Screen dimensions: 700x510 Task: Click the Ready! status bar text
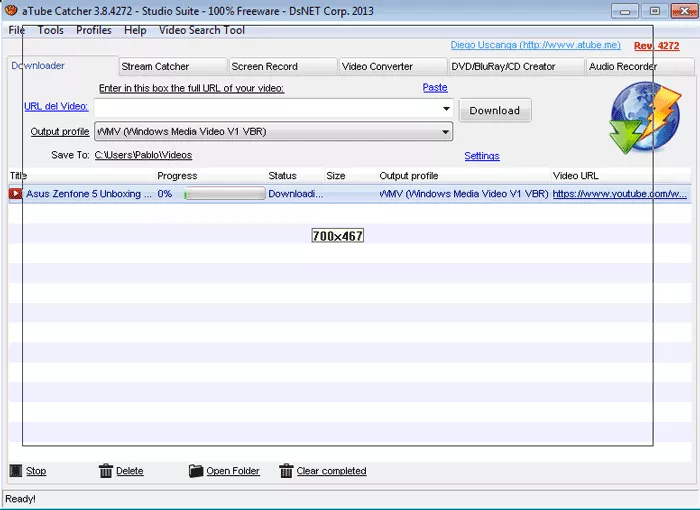point(20,499)
